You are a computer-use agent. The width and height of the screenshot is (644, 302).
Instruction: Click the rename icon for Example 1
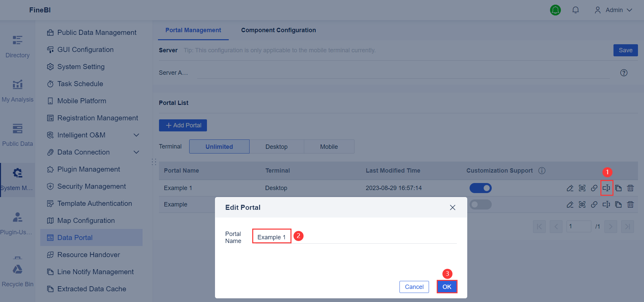pos(606,188)
